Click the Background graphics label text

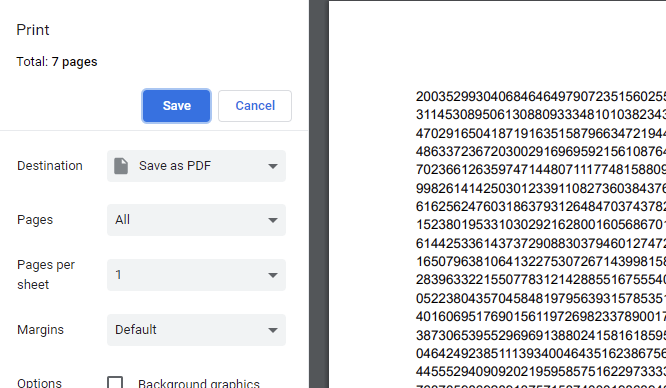point(199,384)
